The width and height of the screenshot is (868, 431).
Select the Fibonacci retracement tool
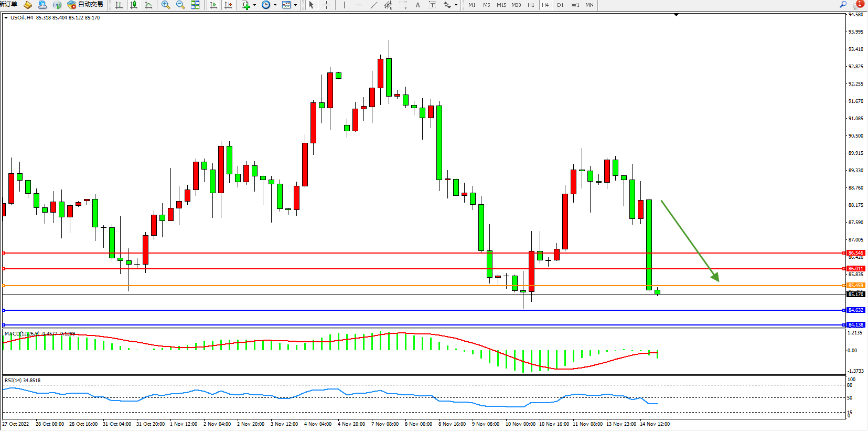tap(403, 5)
